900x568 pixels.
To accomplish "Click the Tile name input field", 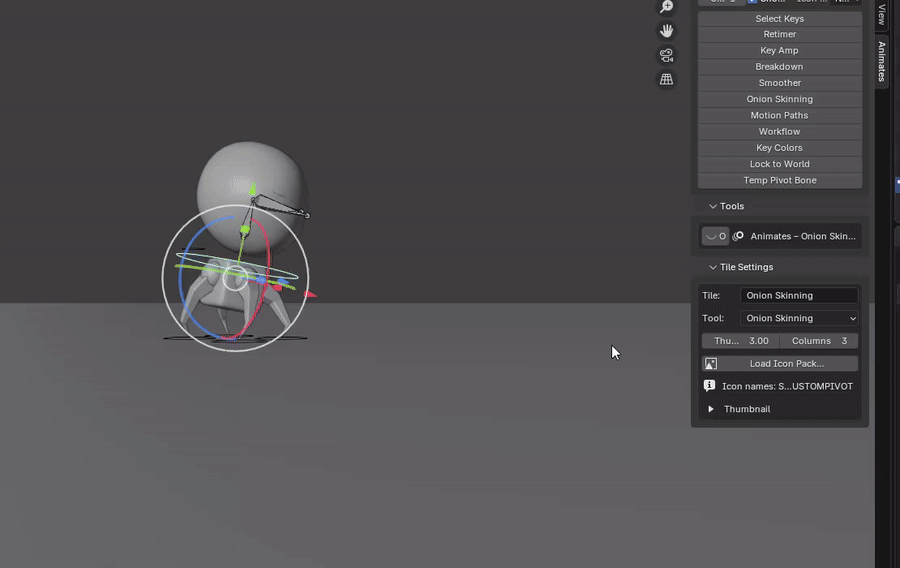I will tap(799, 295).
